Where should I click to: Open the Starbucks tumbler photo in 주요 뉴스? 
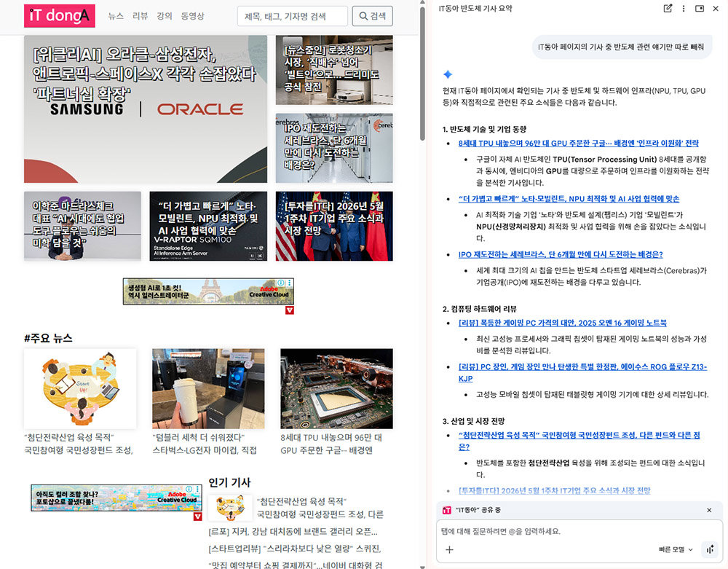click(x=208, y=389)
